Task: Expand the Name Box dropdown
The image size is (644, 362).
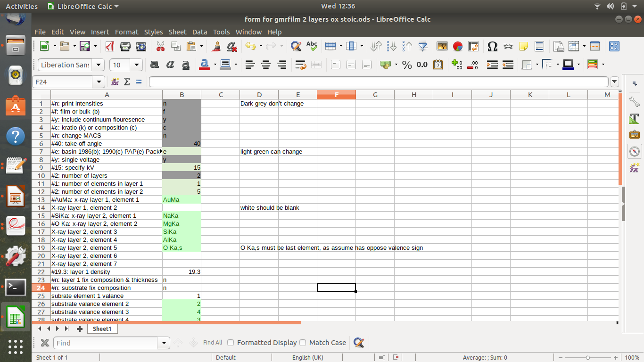Action: tap(99, 82)
